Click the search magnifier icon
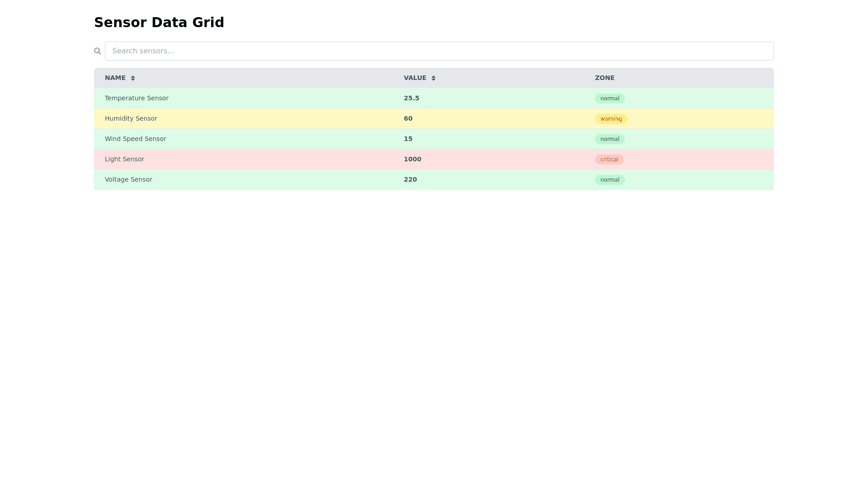The width and height of the screenshot is (868, 488). [x=97, y=51]
